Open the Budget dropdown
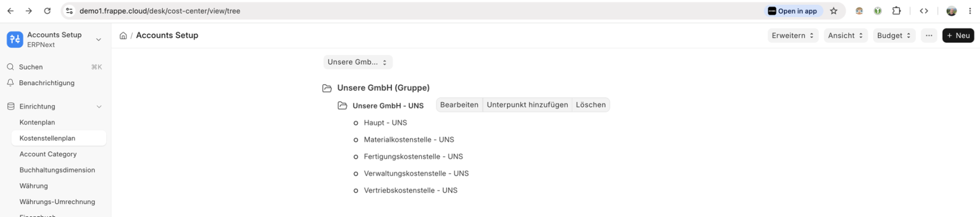 click(x=894, y=36)
